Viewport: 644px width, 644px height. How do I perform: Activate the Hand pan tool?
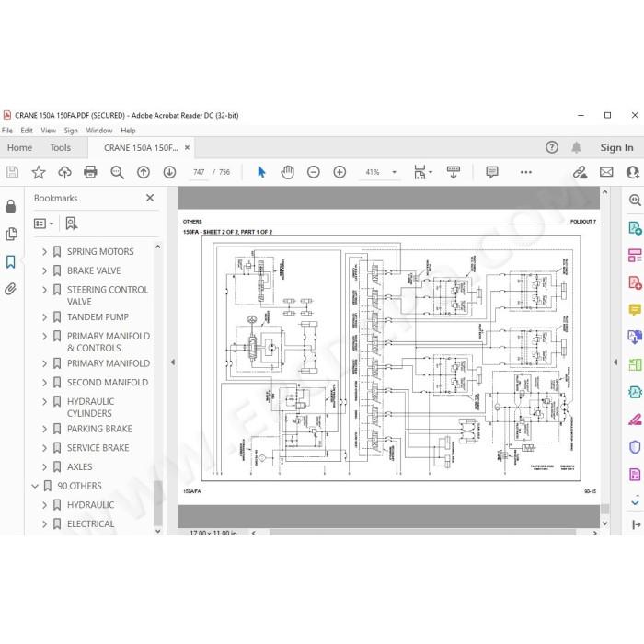click(x=287, y=172)
